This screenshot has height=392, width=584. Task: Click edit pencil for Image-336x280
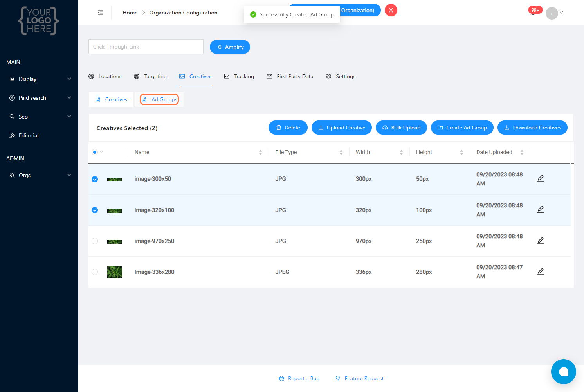point(541,272)
